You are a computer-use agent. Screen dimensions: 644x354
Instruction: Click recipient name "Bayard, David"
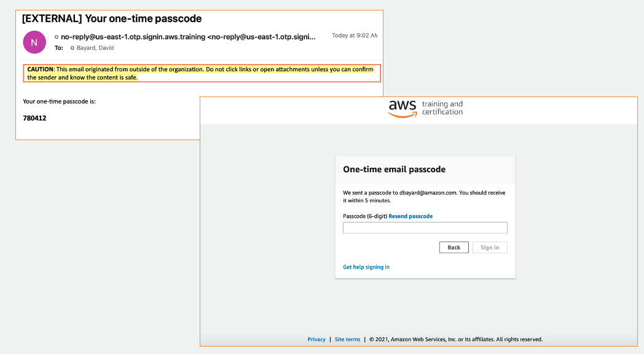(x=95, y=48)
